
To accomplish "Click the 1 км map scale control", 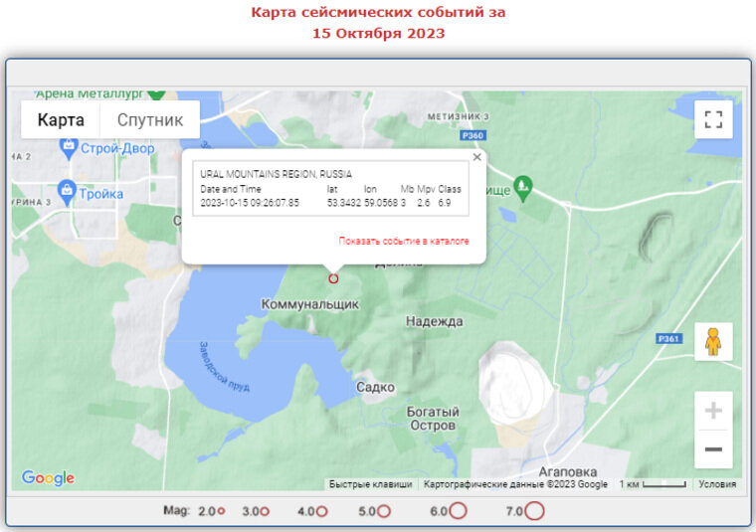I will click(x=654, y=484).
